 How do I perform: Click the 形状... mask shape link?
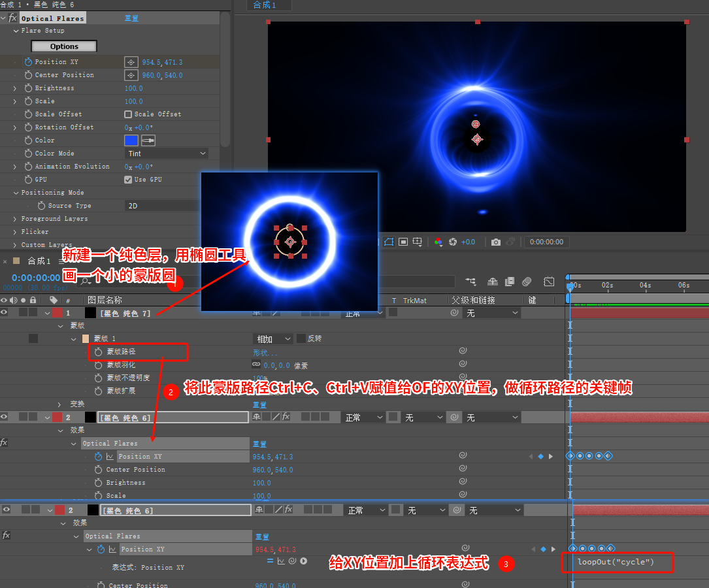click(265, 353)
